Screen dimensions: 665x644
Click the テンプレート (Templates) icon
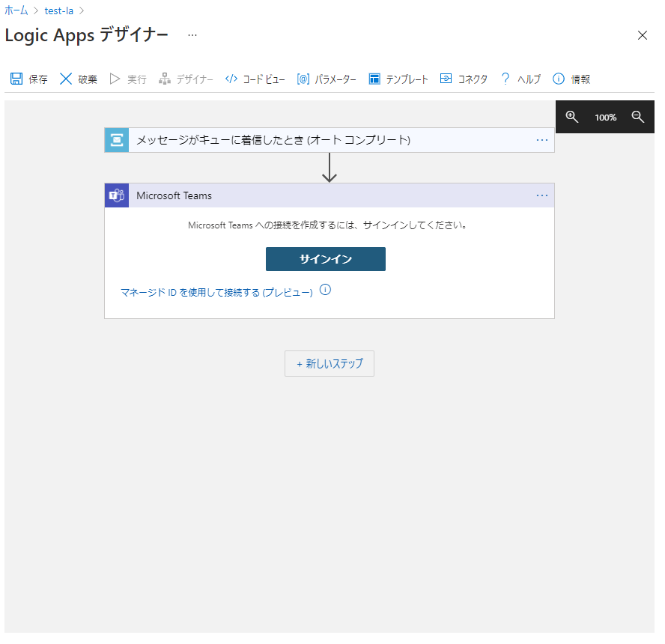point(374,78)
